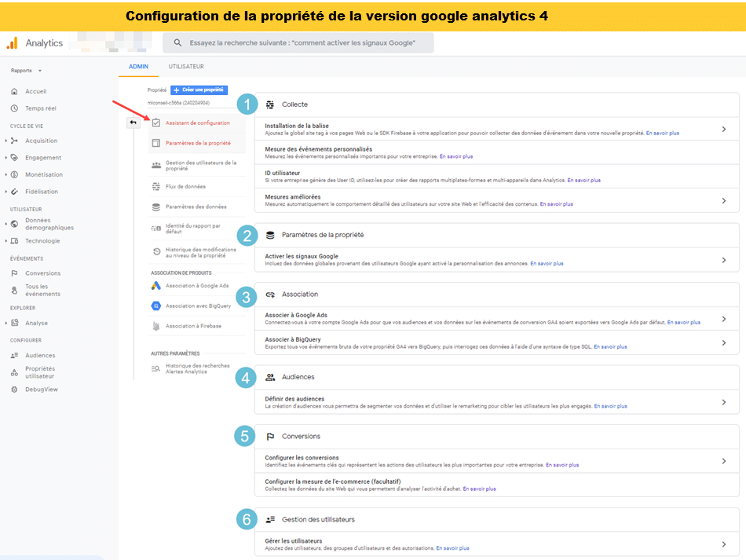Open Association à Firebase item
This screenshot has width=746, height=560.
tap(197, 326)
